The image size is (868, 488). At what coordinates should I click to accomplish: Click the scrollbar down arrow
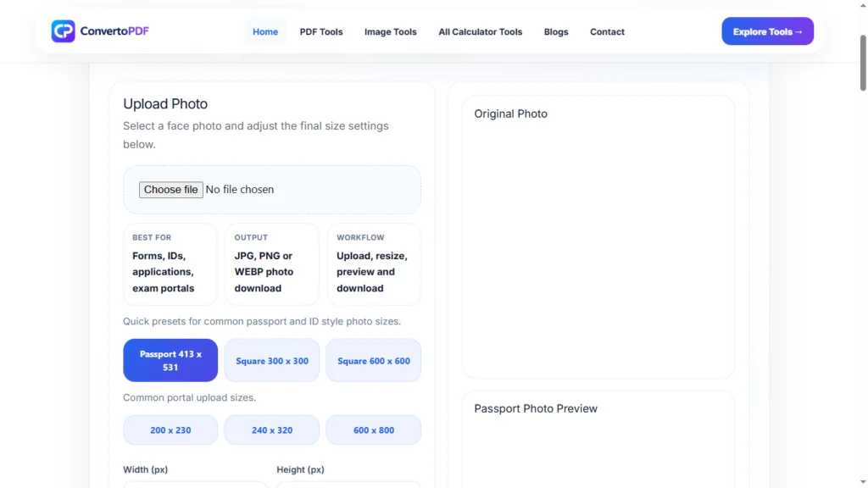click(863, 482)
